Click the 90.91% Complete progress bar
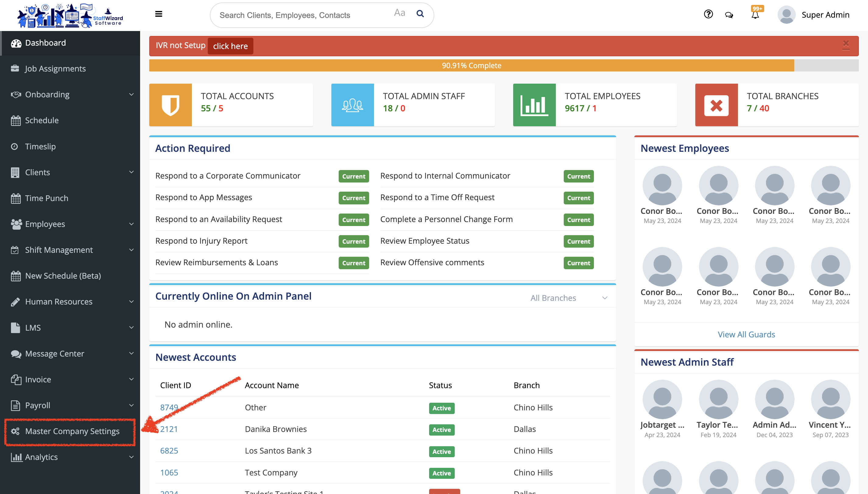The image size is (868, 494). coord(471,65)
